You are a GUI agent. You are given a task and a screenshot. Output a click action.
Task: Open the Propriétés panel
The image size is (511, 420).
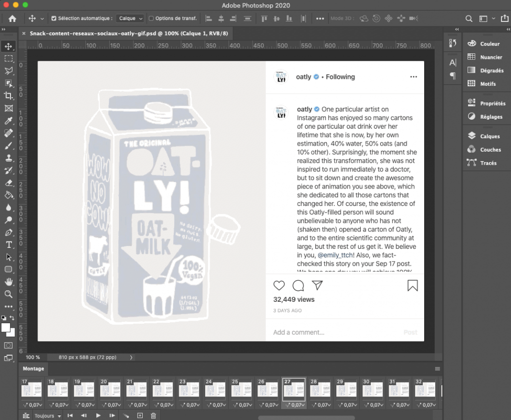click(x=485, y=103)
